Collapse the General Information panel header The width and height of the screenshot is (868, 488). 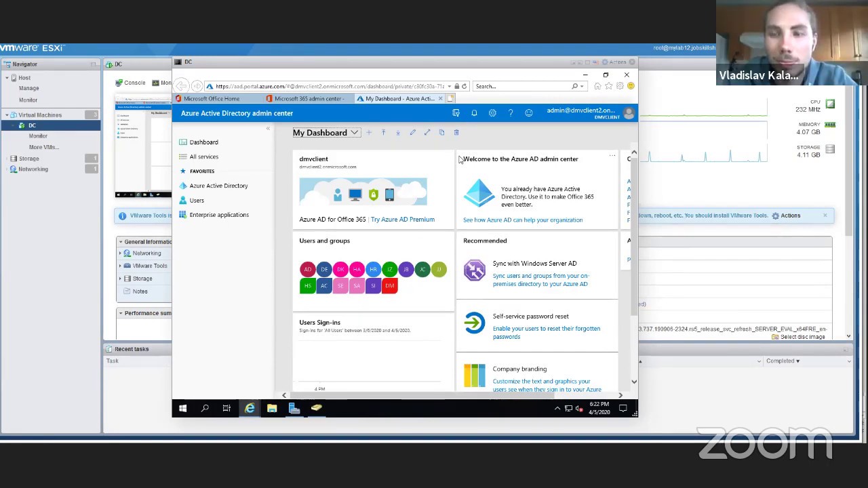point(121,242)
